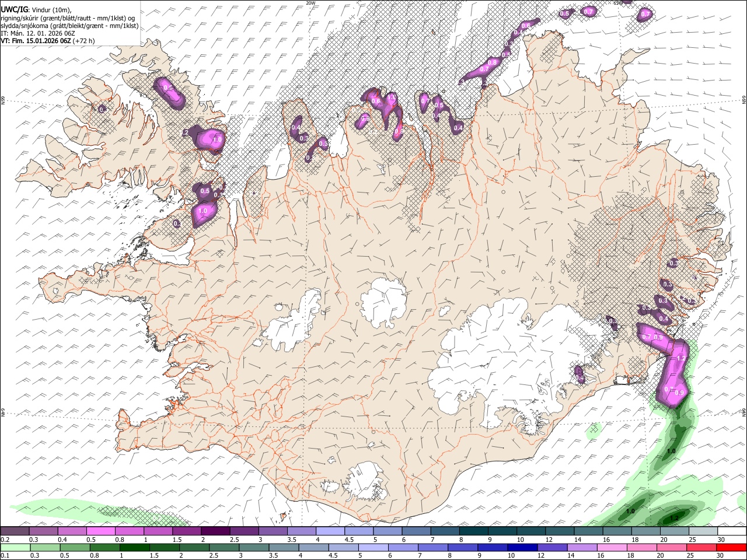Click the 'IT: Mán. 12. 01. 2026 06Z' line
This screenshot has width=747, height=560.
(x=39, y=33)
